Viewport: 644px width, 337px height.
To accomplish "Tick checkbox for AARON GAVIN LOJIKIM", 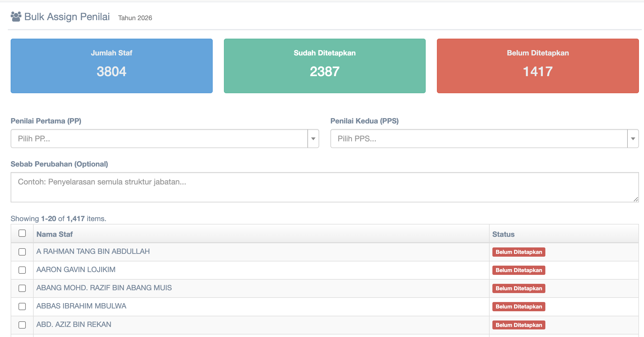I will [x=22, y=270].
